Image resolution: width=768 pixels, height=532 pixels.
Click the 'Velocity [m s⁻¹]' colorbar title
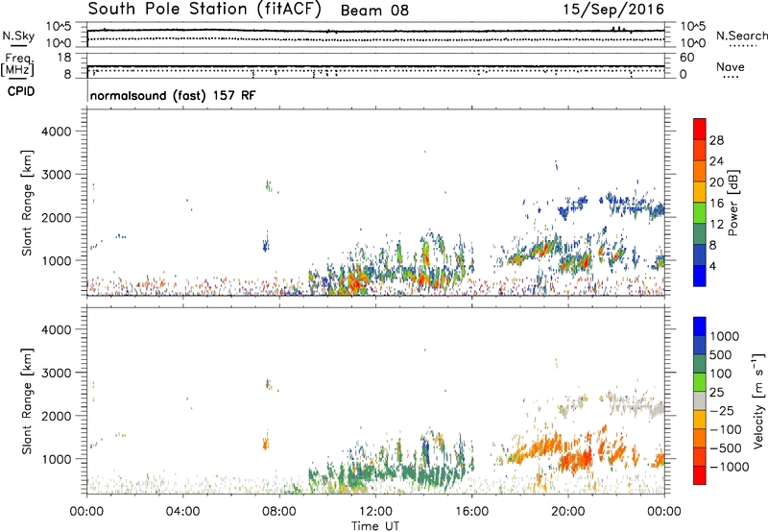tap(758, 400)
